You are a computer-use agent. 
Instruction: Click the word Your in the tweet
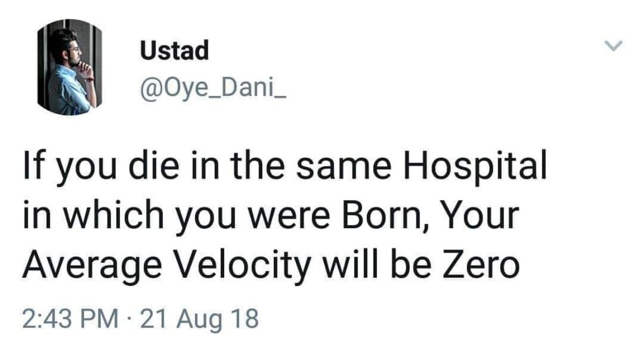(477, 216)
